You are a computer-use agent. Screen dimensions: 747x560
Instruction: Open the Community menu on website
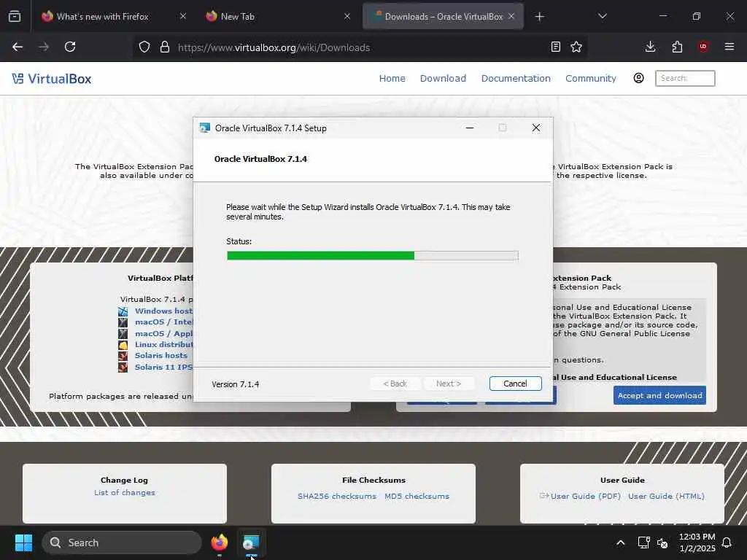pos(591,78)
